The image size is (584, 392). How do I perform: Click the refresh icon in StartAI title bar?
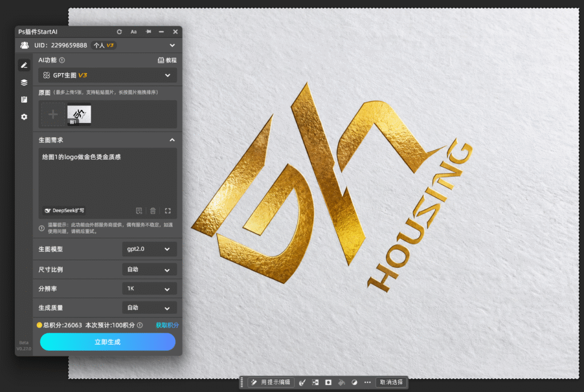coord(119,32)
